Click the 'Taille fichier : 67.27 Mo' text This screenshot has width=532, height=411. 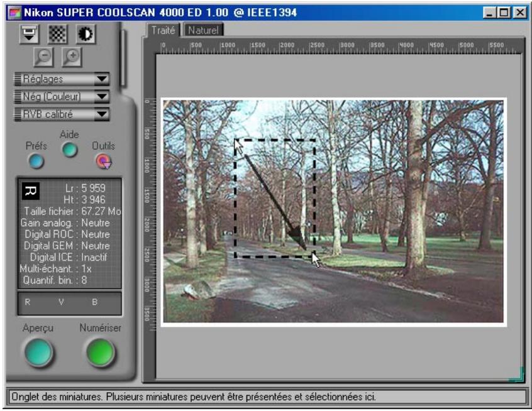click(72, 211)
